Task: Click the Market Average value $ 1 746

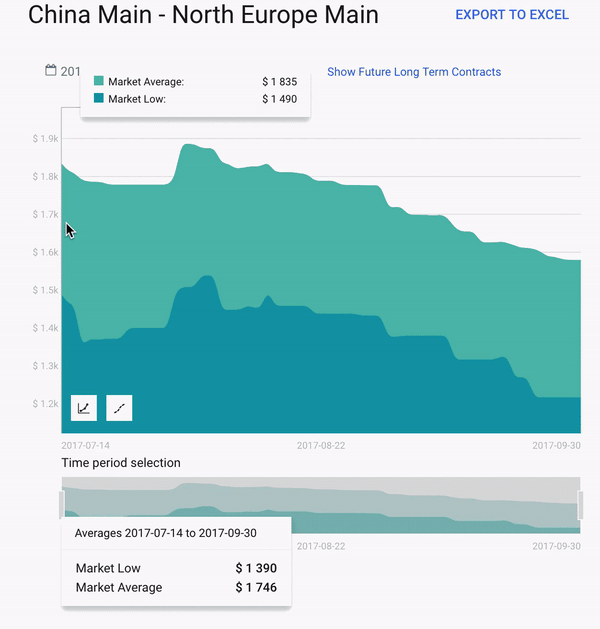Action: (256, 587)
